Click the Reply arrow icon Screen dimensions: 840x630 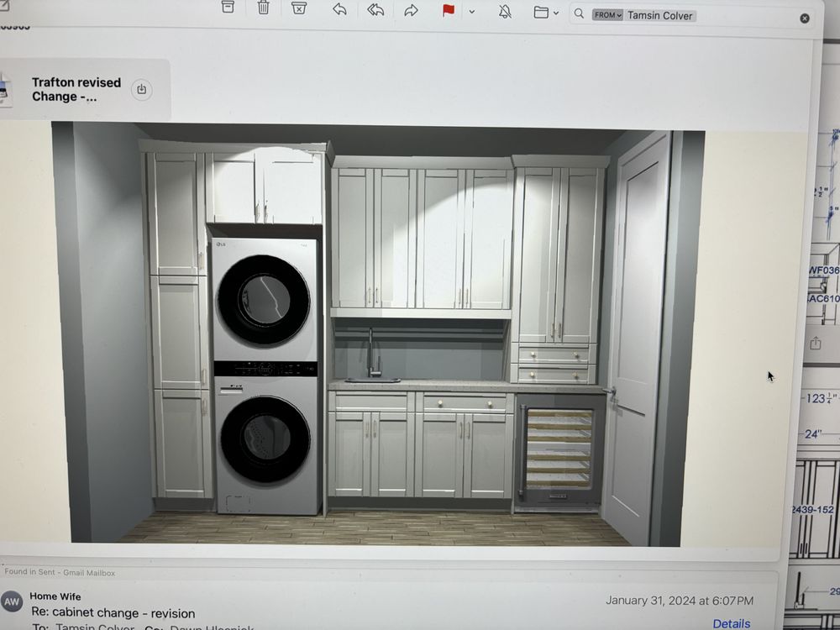pos(339,9)
